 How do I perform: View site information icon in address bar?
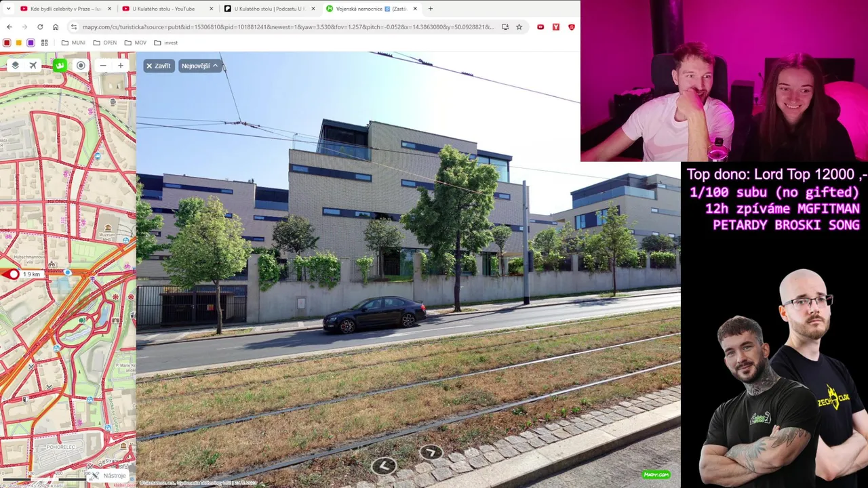[x=74, y=27]
